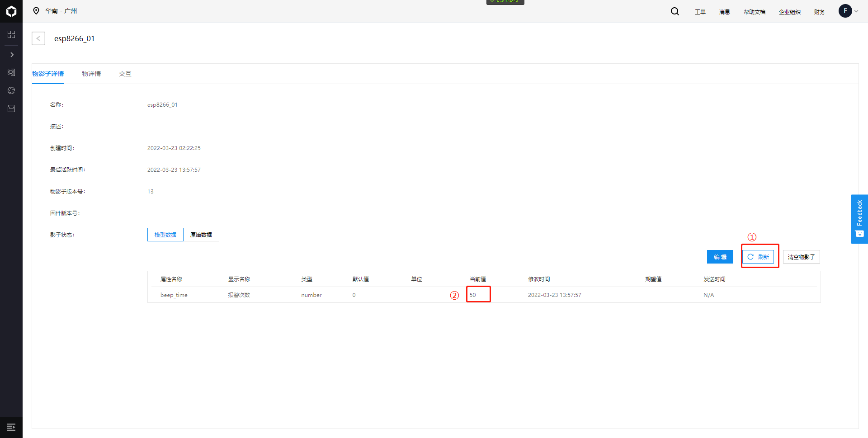
Task: Click the 期望值 column header
Action: 653,279
